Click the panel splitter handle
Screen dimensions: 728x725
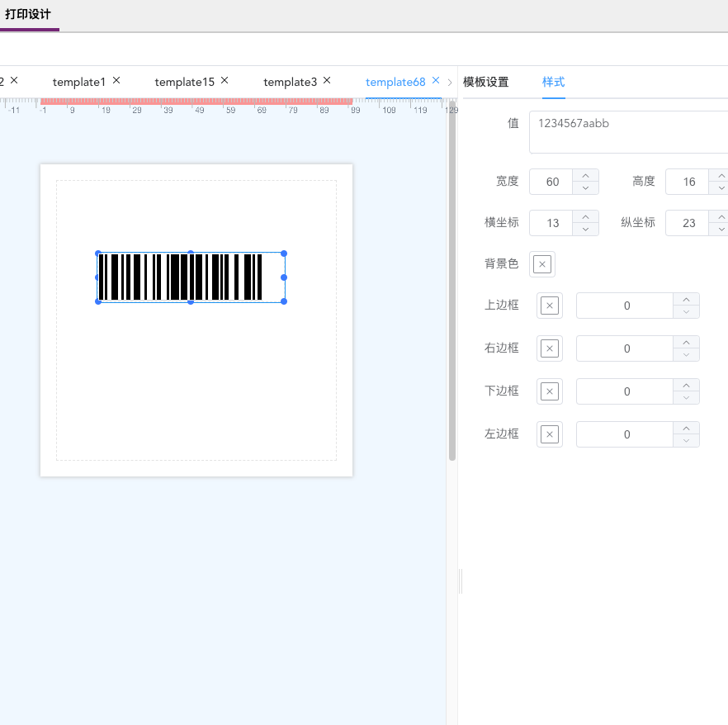(461, 581)
